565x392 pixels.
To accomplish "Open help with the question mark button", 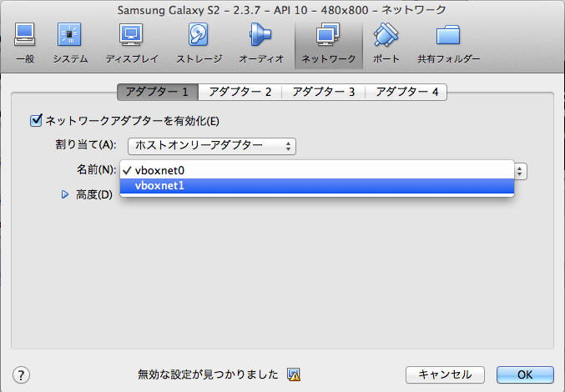I will point(21,375).
